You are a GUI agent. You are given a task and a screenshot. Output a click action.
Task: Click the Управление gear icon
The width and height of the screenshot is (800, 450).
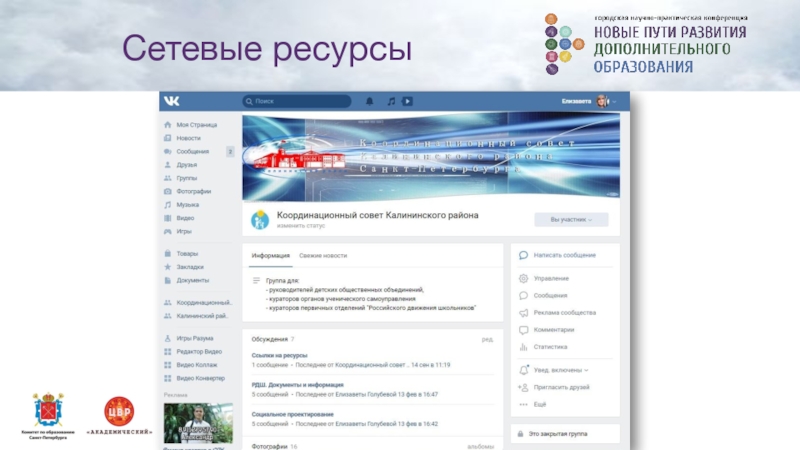coord(523,279)
